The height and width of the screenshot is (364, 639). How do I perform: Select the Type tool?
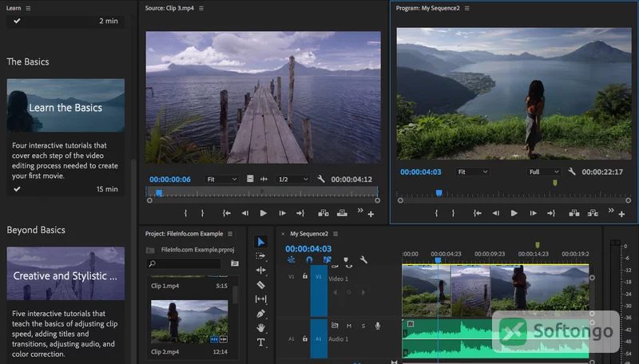point(261,342)
